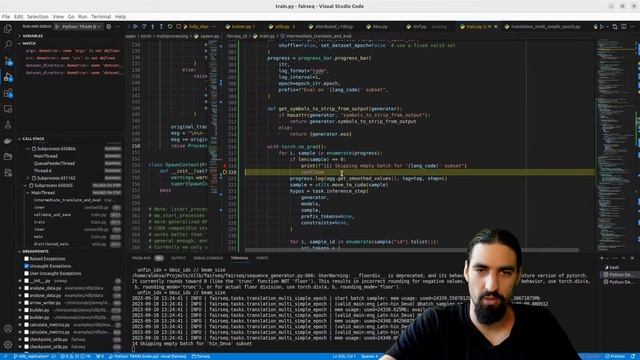
Task: Collapse the paused MainThread frames
Action: coord(28,193)
